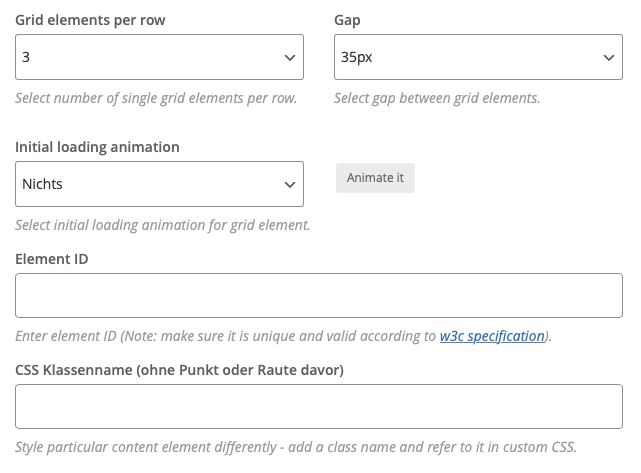Focus the CSS Klassenname text field
The image size is (641, 473).
click(x=319, y=406)
